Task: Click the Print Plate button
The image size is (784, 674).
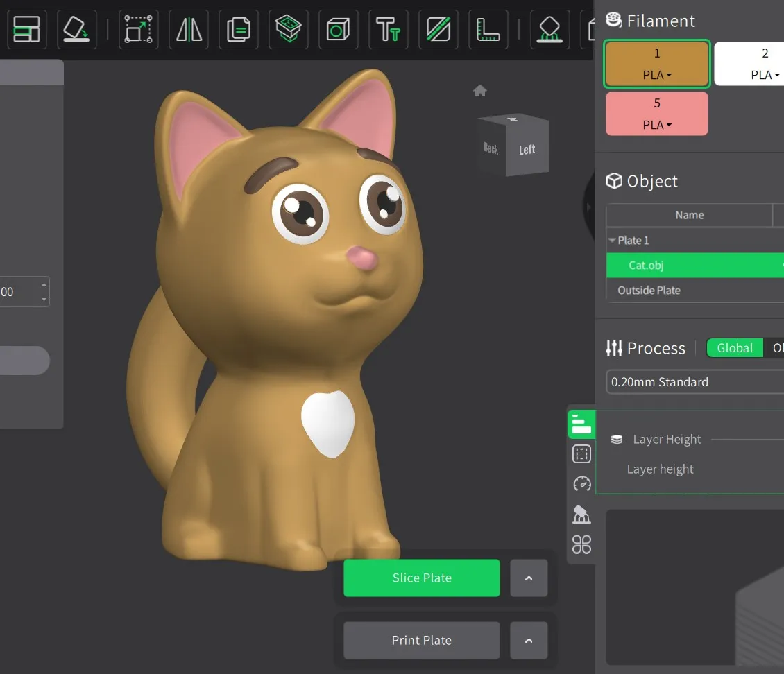Action: [421, 640]
